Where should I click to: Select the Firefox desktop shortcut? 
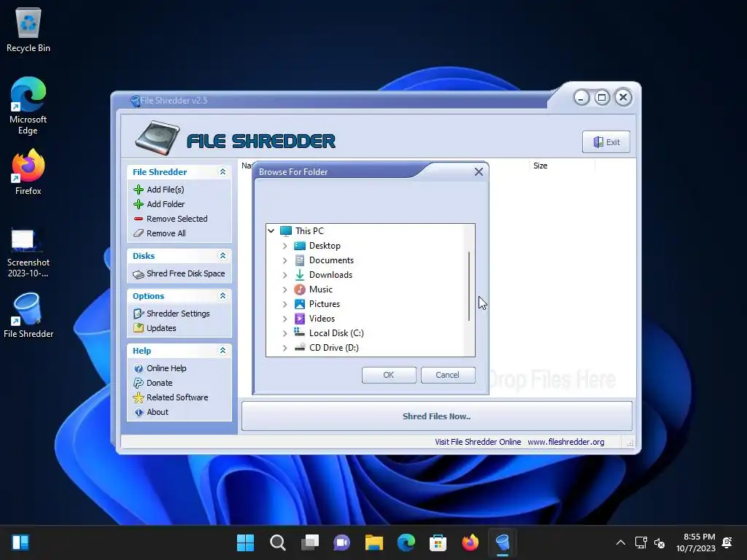(x=28, y=172)
